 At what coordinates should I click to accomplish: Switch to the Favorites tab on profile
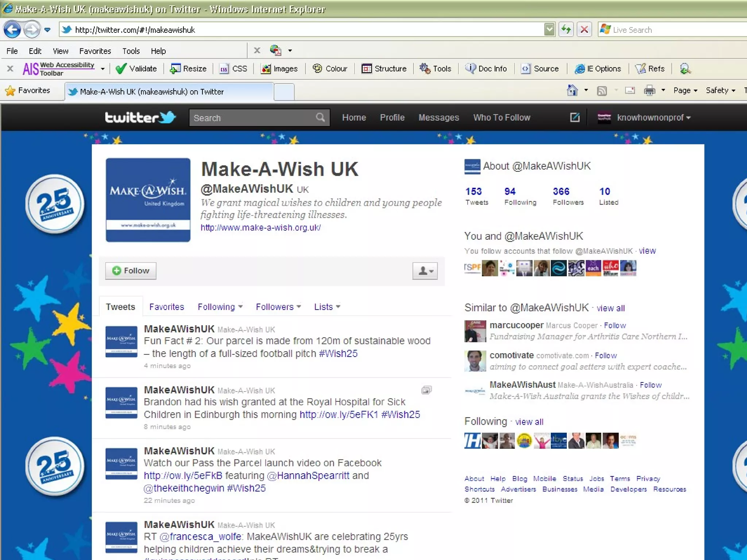(x=166, y=307)
